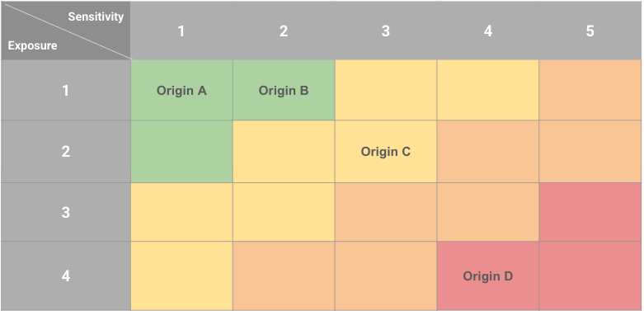
Task: Click the Origin D cell
Action: (x=488, y=276)
